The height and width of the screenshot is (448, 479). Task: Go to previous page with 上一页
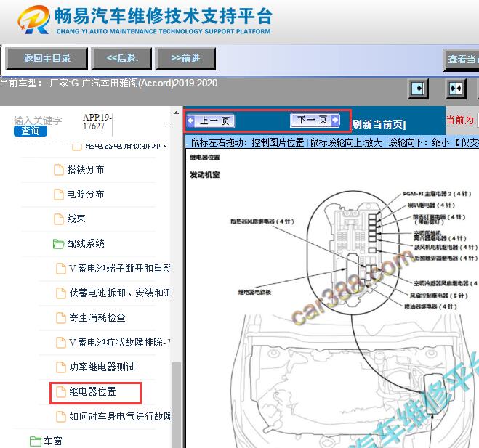pos(211,121)
